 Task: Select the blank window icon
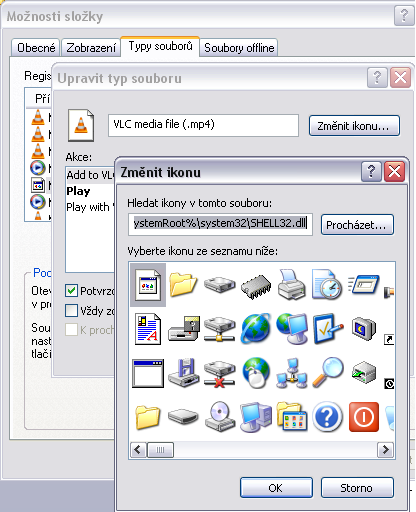[x=148, y=373]
